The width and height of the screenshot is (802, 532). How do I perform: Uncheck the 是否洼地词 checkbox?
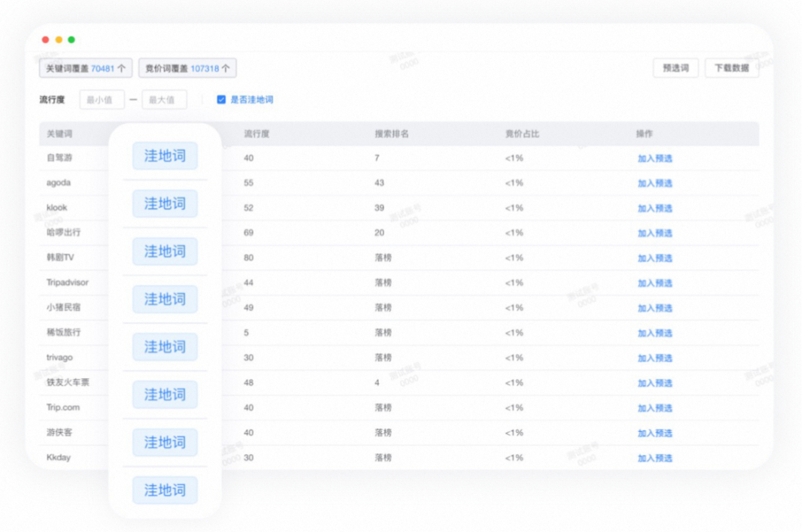[x=221, y=99]
